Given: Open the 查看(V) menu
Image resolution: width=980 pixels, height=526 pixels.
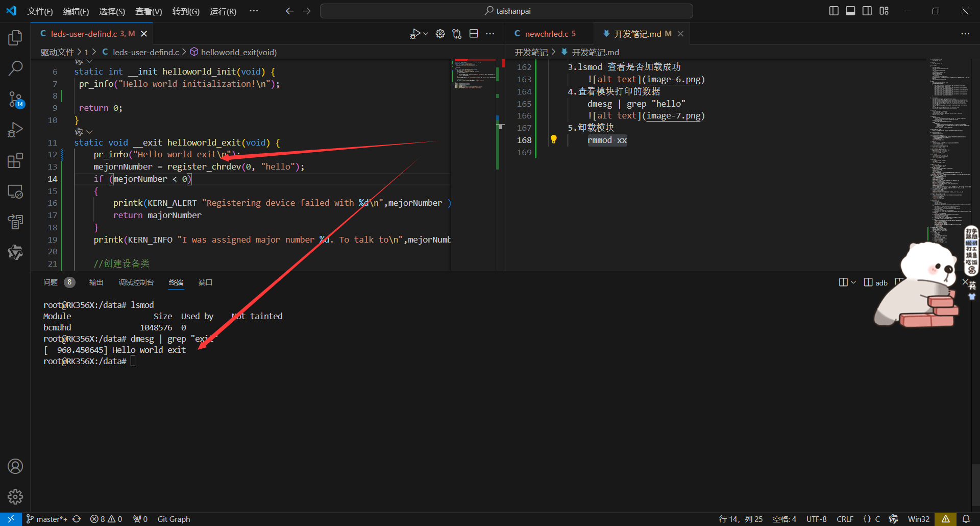Looking at the screenshot, I should point(148,11).
